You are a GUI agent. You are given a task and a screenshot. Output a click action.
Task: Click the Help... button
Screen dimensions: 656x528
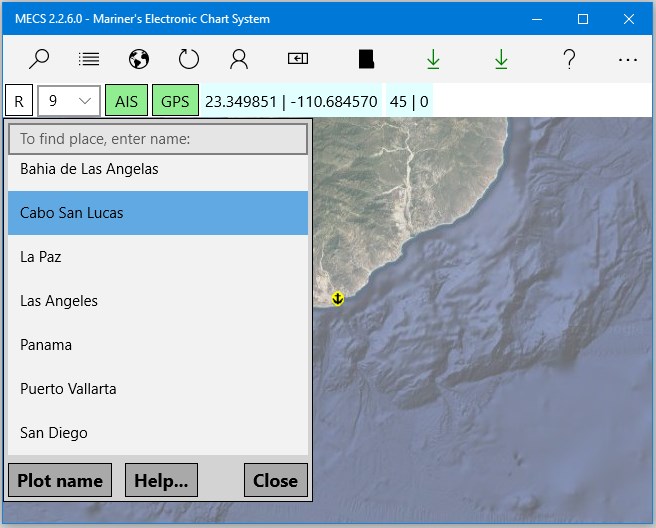point(161,480)
